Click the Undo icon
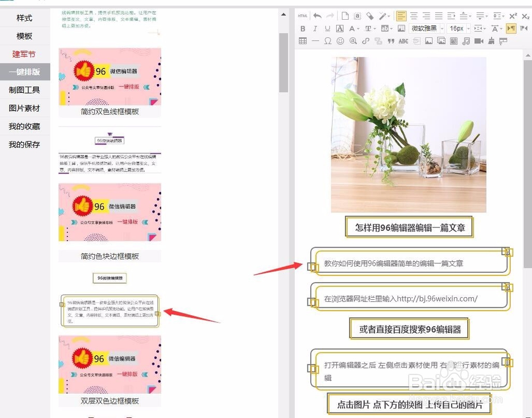The height and width of the screenshot is (418, 532). [x=317, y=15]
